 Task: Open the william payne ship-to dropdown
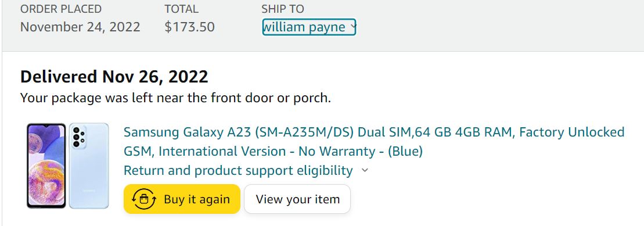309,27
